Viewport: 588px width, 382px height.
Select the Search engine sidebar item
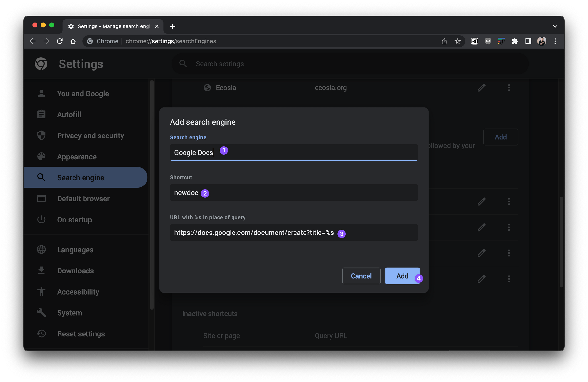[80, 177]
